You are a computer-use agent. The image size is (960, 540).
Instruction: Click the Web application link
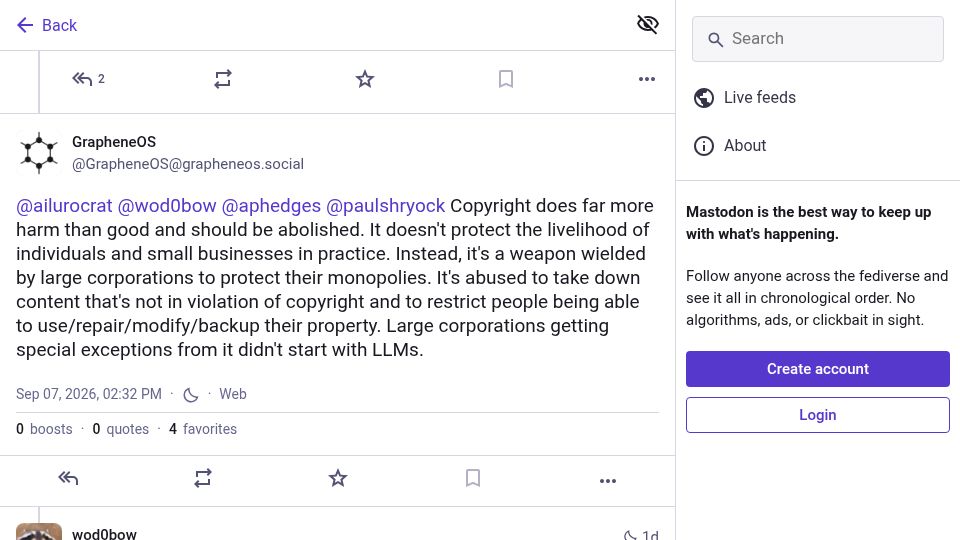(233, 394)
